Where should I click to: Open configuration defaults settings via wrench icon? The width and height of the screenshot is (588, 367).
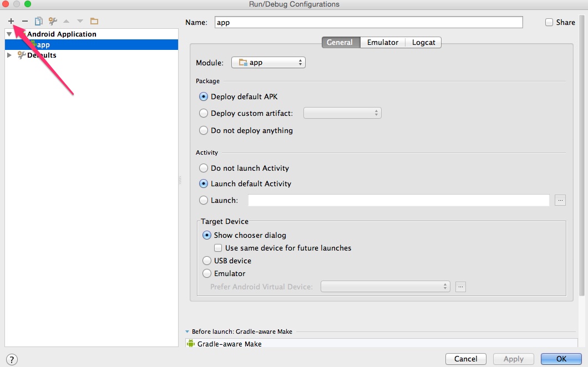click(53, 21)
